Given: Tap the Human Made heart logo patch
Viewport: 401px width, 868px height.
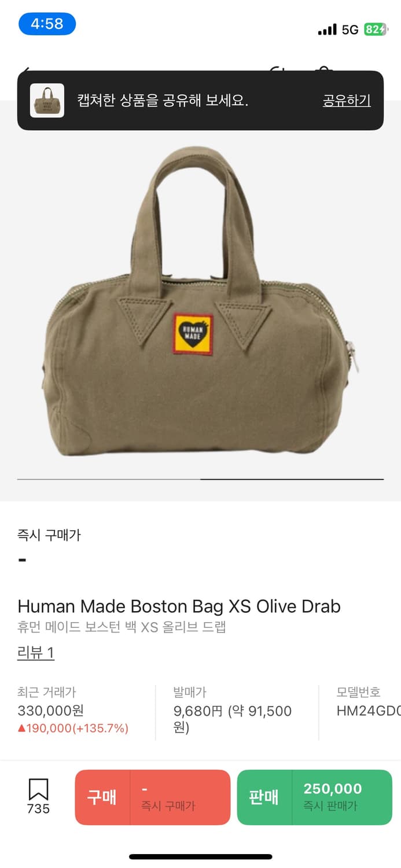Looking at the screenshot, I should (x=193, y=333).
